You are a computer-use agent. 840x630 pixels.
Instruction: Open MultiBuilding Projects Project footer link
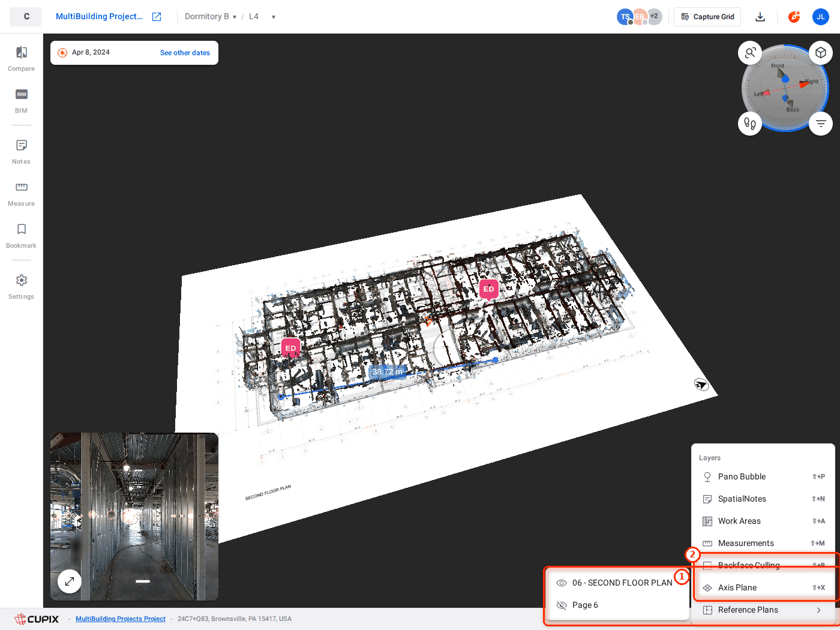click(x=121, y=619)
